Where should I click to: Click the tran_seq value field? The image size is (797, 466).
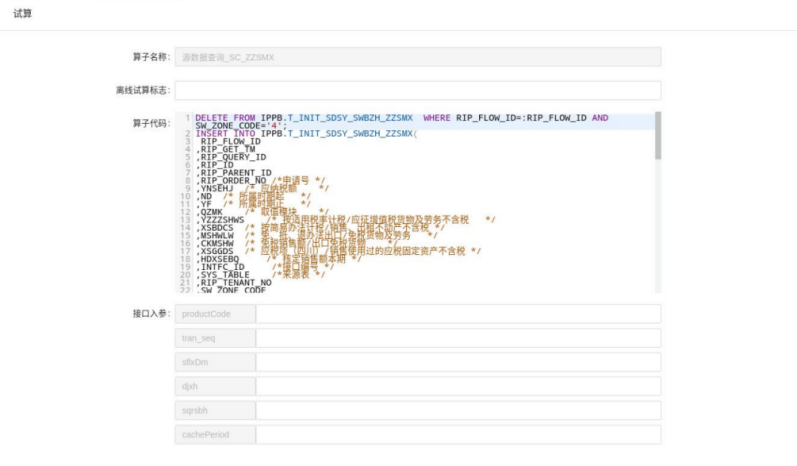(458, 338)
